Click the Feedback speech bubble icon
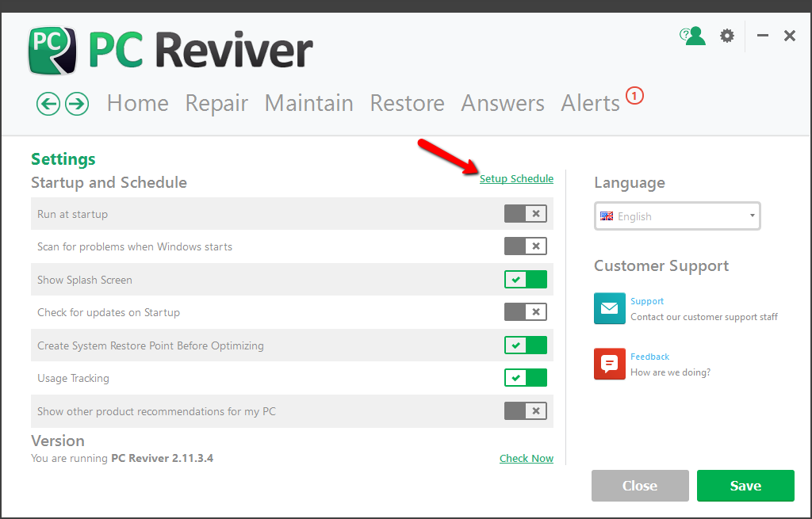The width and height of the screenshot is (812, 519). pos(610,364)
